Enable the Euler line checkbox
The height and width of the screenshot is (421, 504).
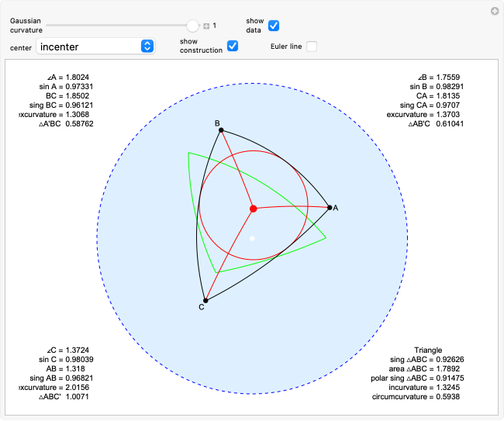click(311, 47)
